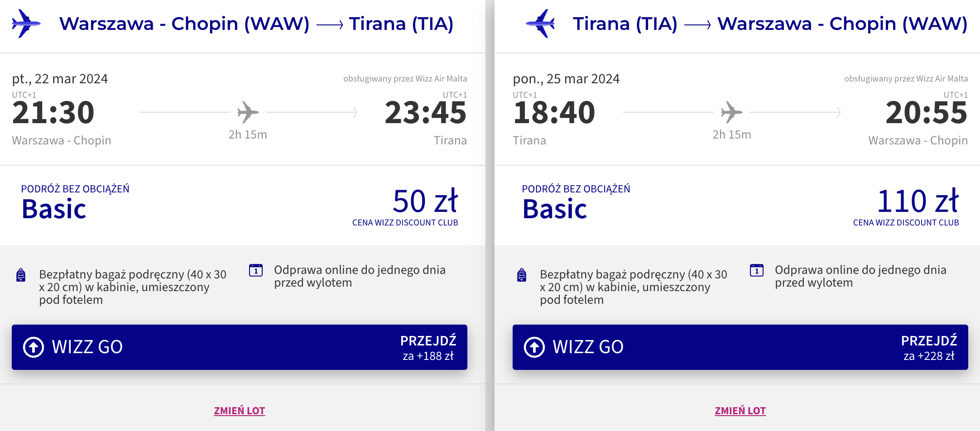Click the upgrade arrow icon in right WIZZ GO button
Screen dimensions: 980x431
coord(534,347)
